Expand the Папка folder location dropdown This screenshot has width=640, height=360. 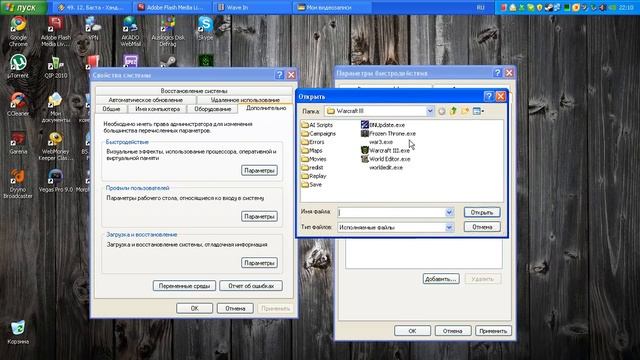430,111
